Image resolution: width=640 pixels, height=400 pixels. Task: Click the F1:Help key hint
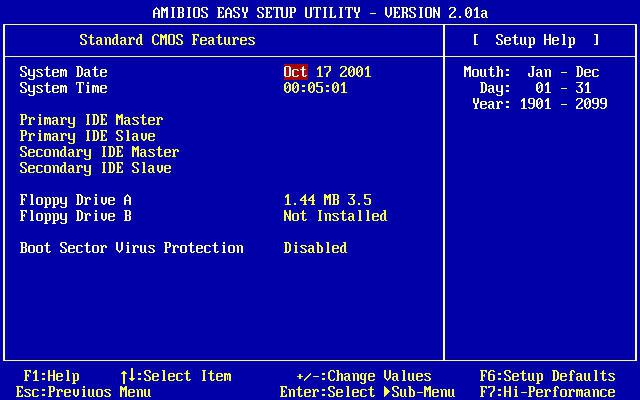(51, 376)
